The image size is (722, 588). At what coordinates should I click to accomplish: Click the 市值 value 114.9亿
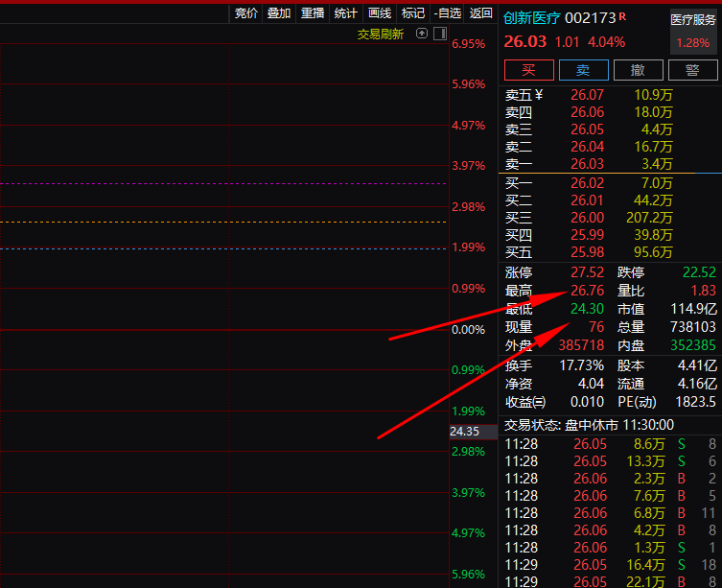tap(693, 309)
